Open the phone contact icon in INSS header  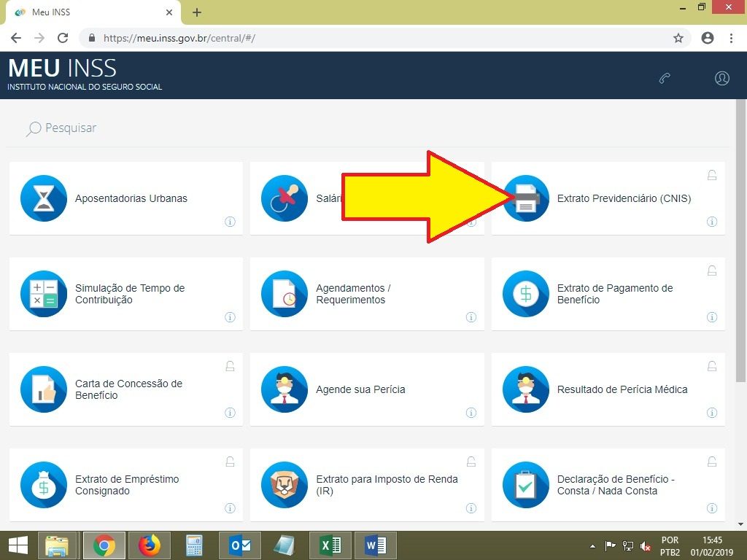665,78
